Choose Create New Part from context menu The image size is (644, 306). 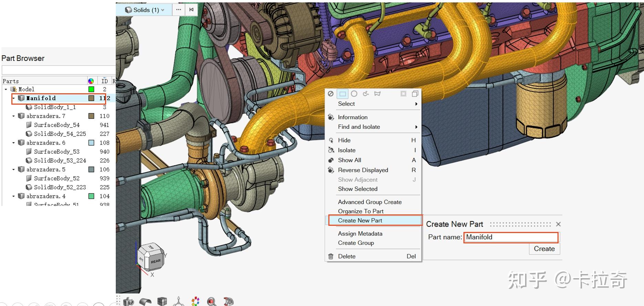[x=360, y=221]
